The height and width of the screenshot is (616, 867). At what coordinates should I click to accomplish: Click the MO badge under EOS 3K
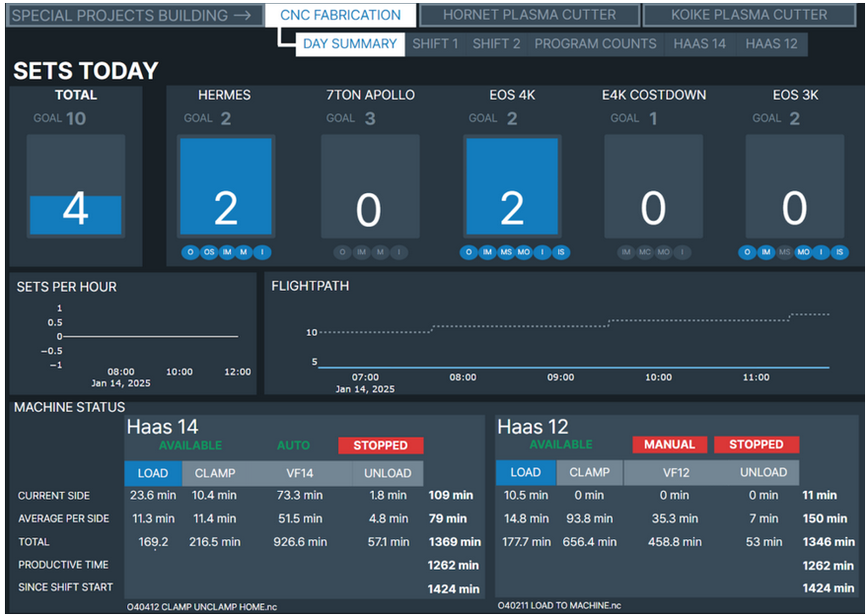[803, 252]
